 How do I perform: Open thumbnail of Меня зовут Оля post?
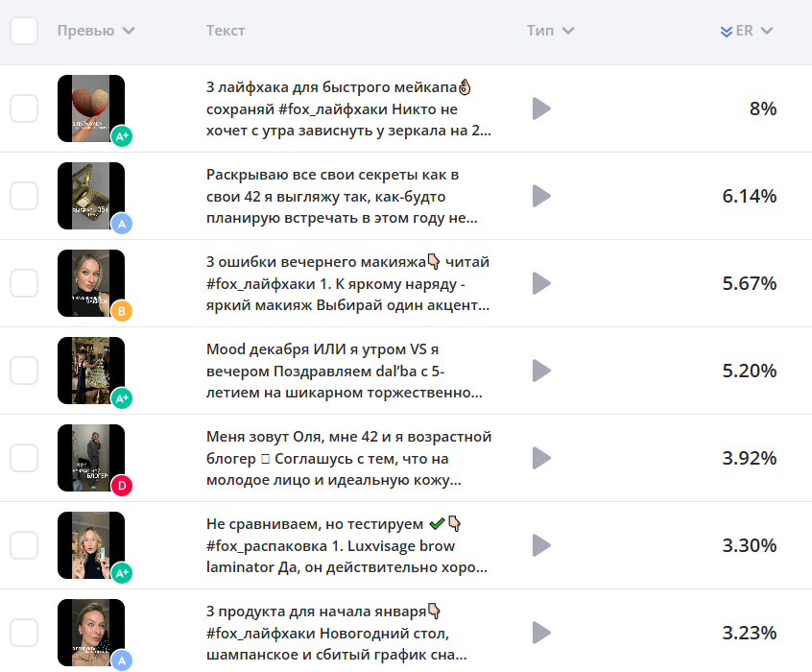click(91, 458)
